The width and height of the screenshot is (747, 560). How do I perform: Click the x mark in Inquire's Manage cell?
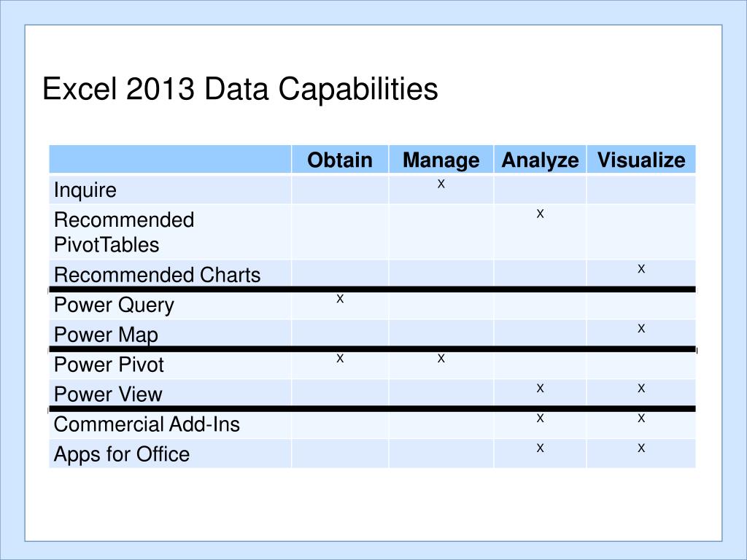point(441,184)
